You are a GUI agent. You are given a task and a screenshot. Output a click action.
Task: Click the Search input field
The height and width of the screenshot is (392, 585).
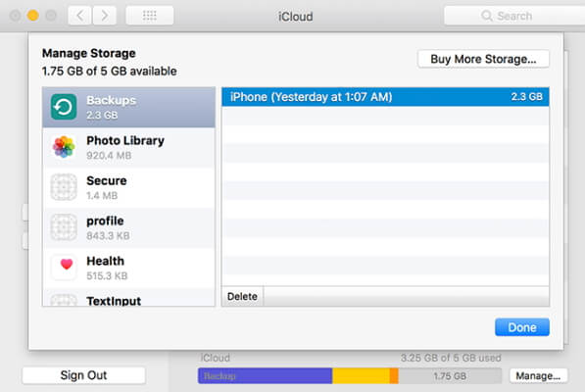514,16
